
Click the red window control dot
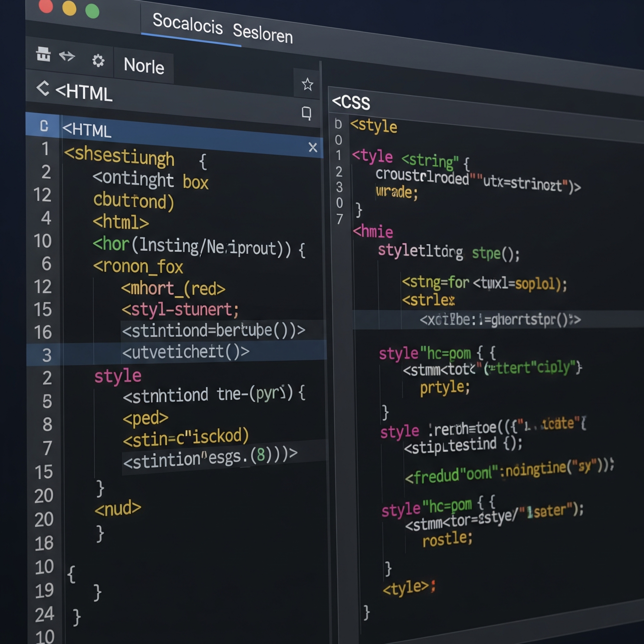coord(46,5)
